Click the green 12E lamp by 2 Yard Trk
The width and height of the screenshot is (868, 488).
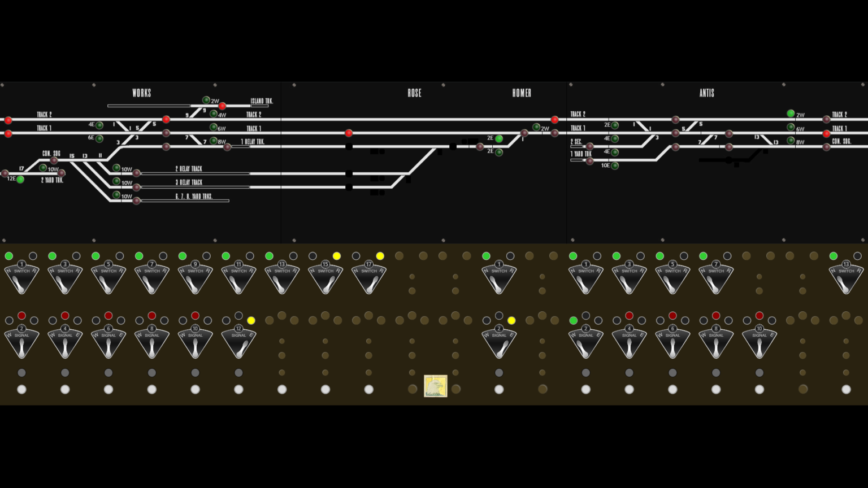coord(20,179)
